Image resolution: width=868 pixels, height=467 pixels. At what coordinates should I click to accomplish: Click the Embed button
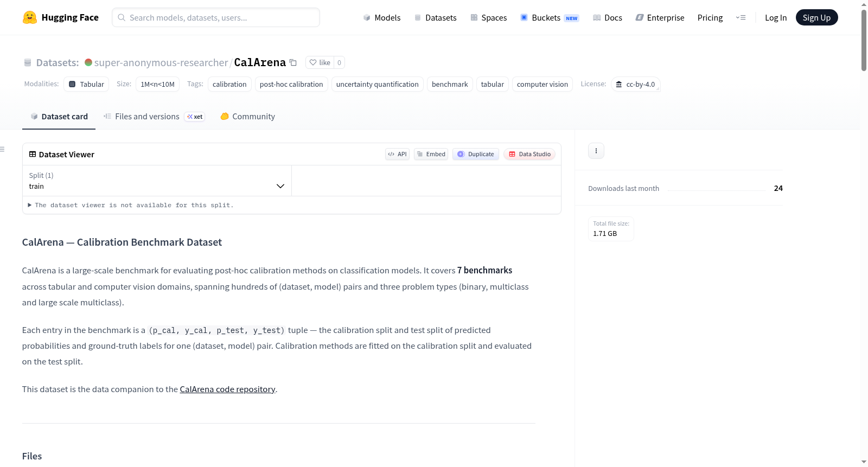tap(431, 154)
